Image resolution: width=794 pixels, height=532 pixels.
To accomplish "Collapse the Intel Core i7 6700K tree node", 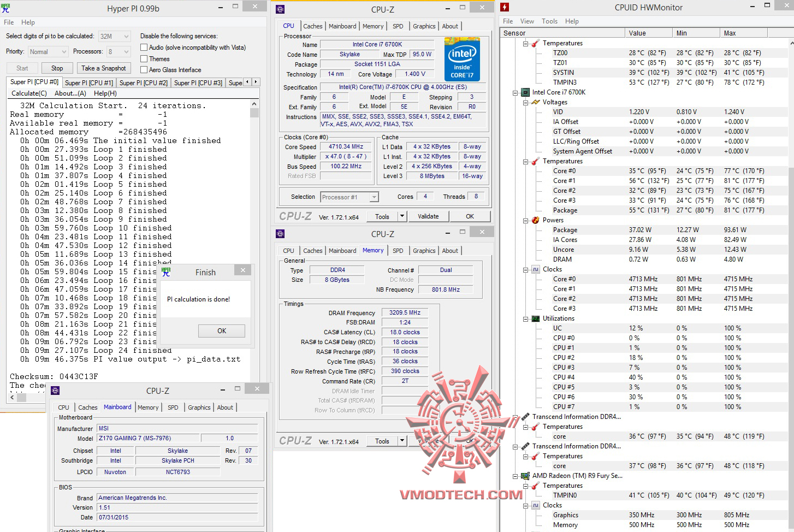I will point(515,92).
